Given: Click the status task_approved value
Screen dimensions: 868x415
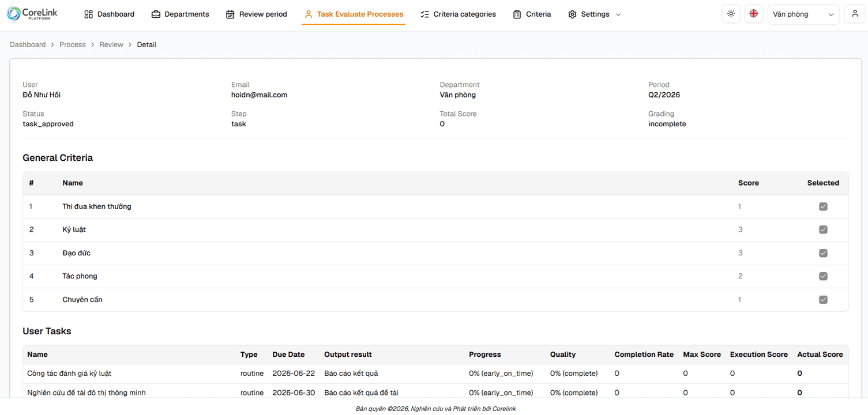Looking at the screenshot, I should pyautogui.click(x=48, y=124).
